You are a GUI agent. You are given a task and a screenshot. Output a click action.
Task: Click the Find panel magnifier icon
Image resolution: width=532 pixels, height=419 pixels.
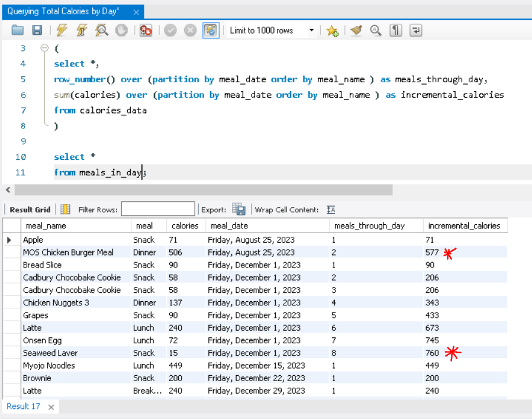click(x=376, y=30)
